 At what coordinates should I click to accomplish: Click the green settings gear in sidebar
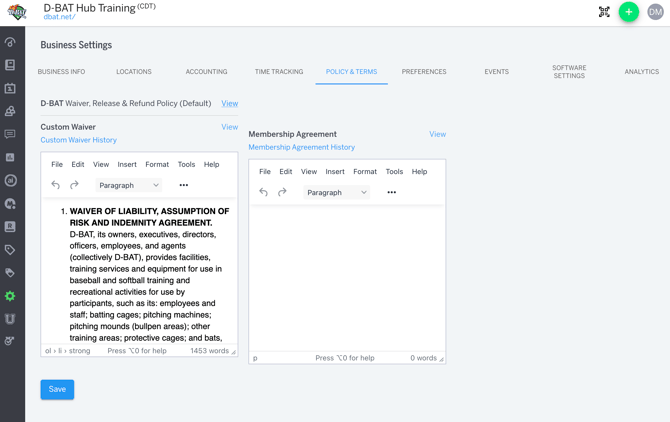pyautogui.click(x=10, y=296)
